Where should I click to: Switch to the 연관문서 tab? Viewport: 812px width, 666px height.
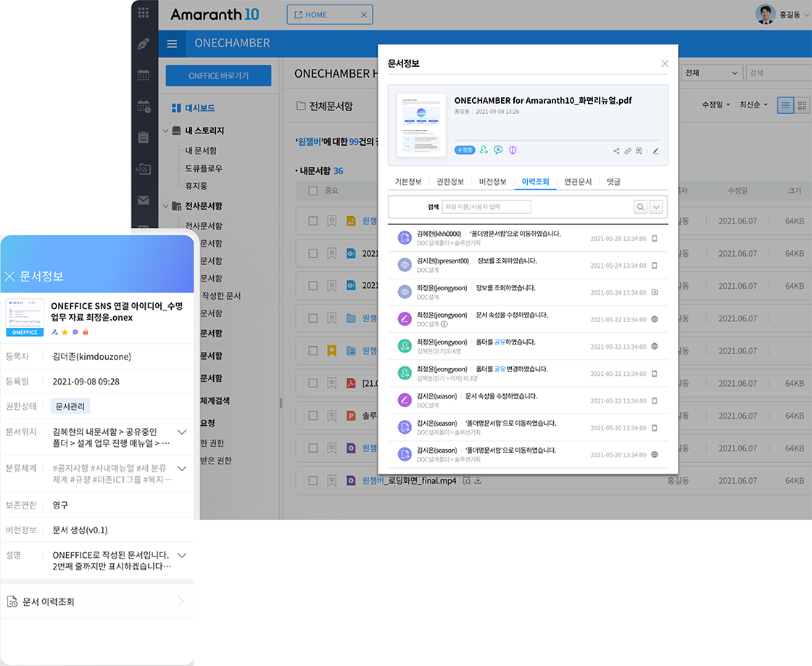pyautogui.click(x=577, y=181)
